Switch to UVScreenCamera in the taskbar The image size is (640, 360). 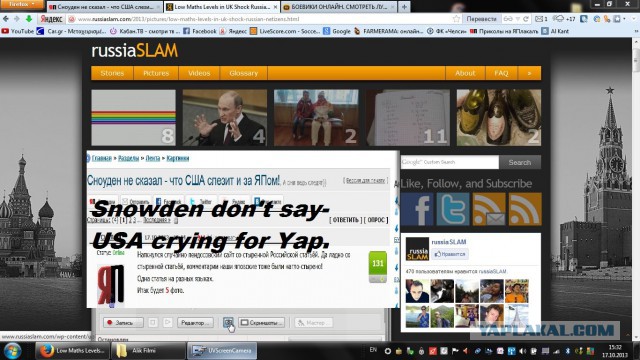pos(222,351)
